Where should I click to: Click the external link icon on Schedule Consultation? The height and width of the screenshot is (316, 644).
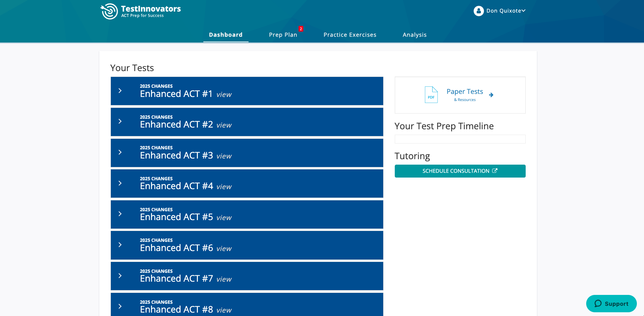point(495,171)
